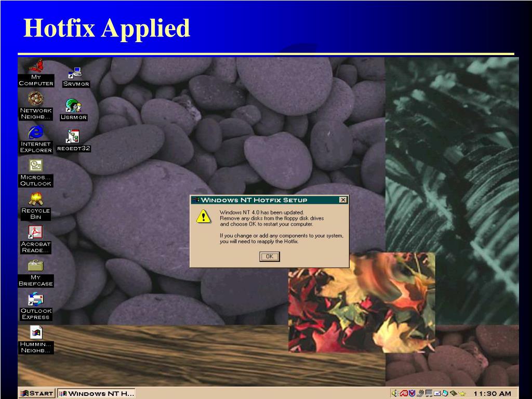Click the 11:30 AM taskbar clock
Image resolution: width=532 pixels, height=399 pixels.
click(x=493, y=394)
